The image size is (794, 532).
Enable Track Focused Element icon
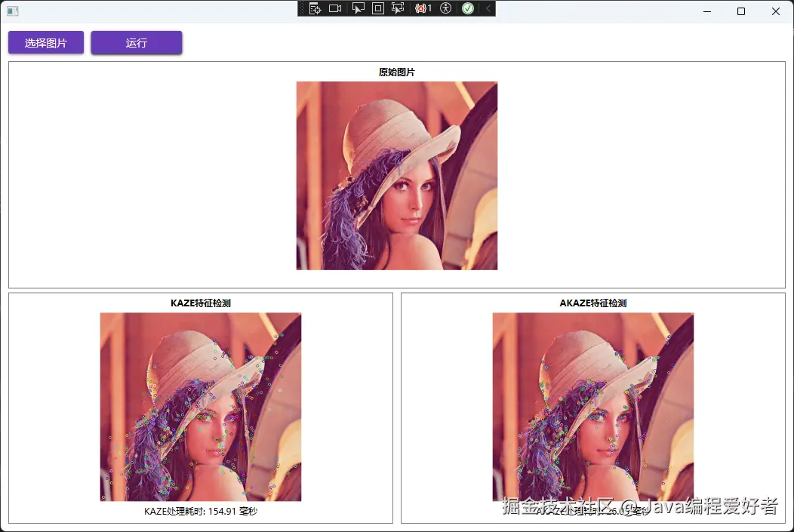tap(398, 8)
